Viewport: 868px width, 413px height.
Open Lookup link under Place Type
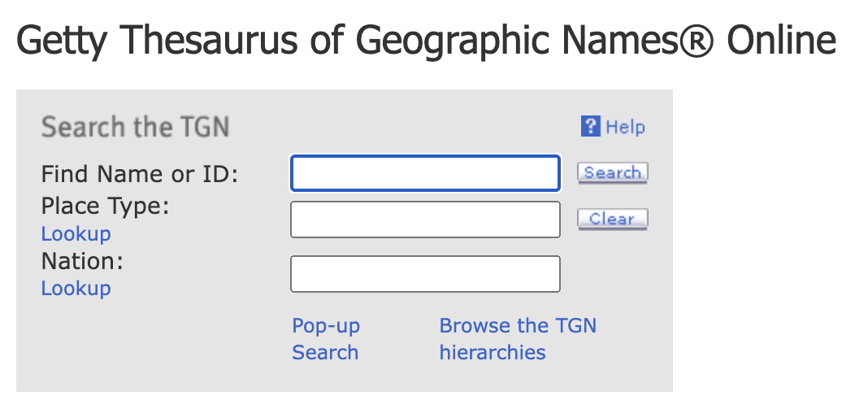pos(76,234)
